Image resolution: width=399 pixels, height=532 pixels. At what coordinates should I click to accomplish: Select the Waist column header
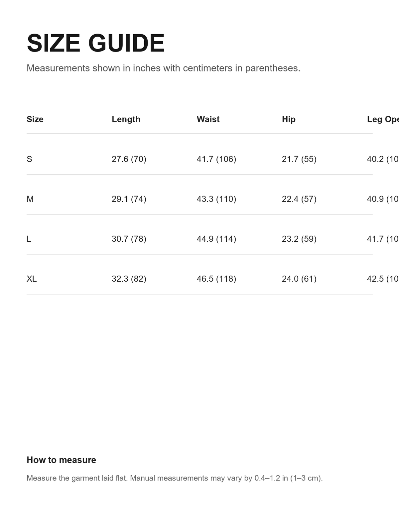208,119
